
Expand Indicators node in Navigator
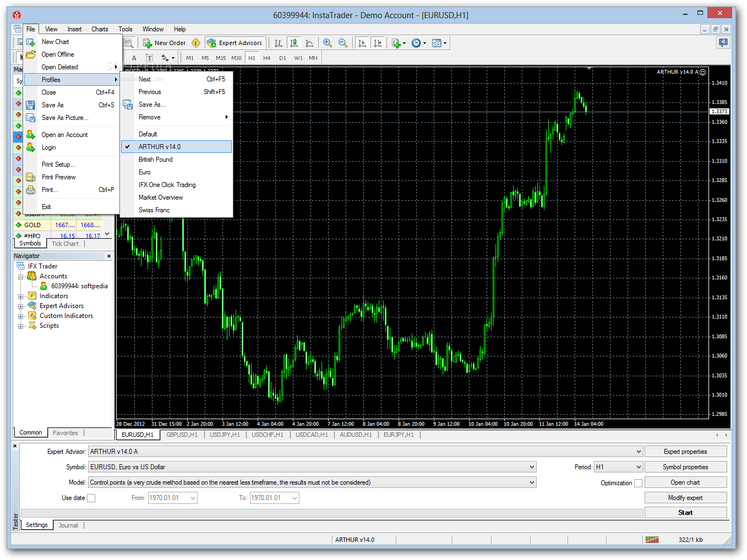pyautogui.click(x=21, y=297)
